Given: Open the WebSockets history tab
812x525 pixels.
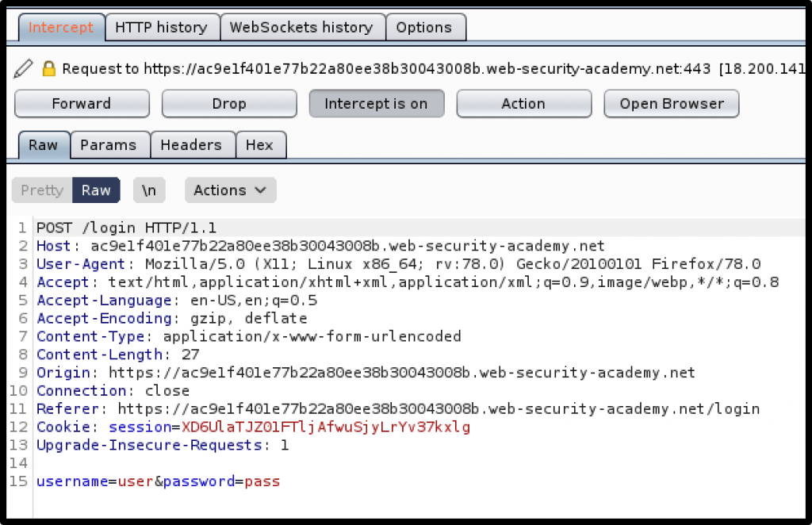Looking at the screenshot, I should tap(302, 26).
